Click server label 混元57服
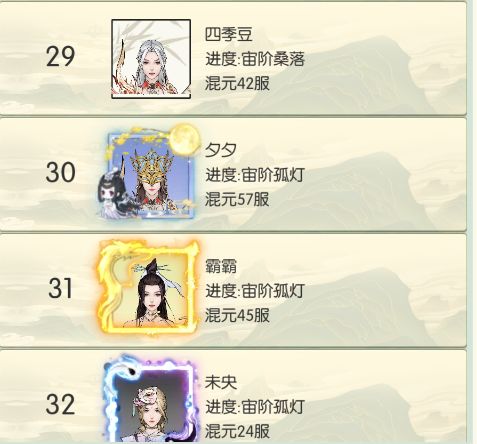Viewport: 477px width, 444px height. [237, 199]
